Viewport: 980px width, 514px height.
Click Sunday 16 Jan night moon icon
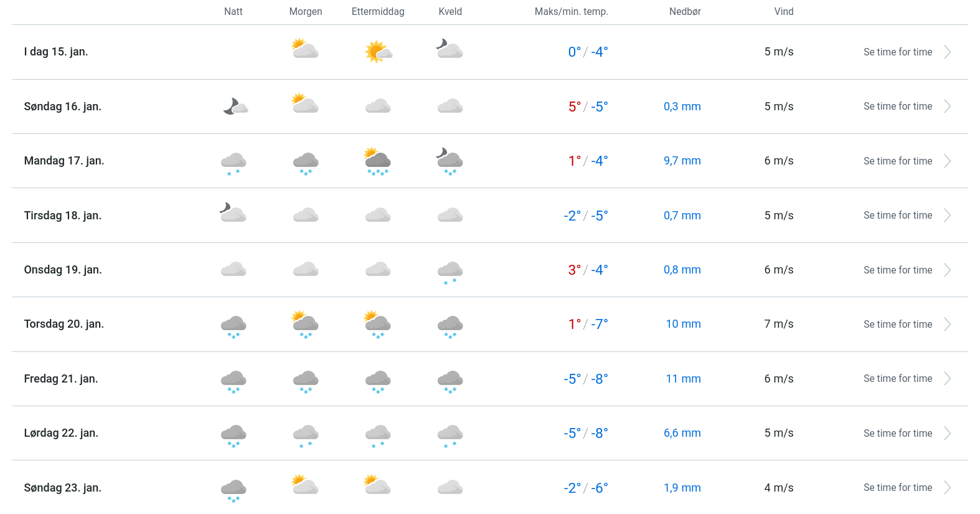(235, 107)
